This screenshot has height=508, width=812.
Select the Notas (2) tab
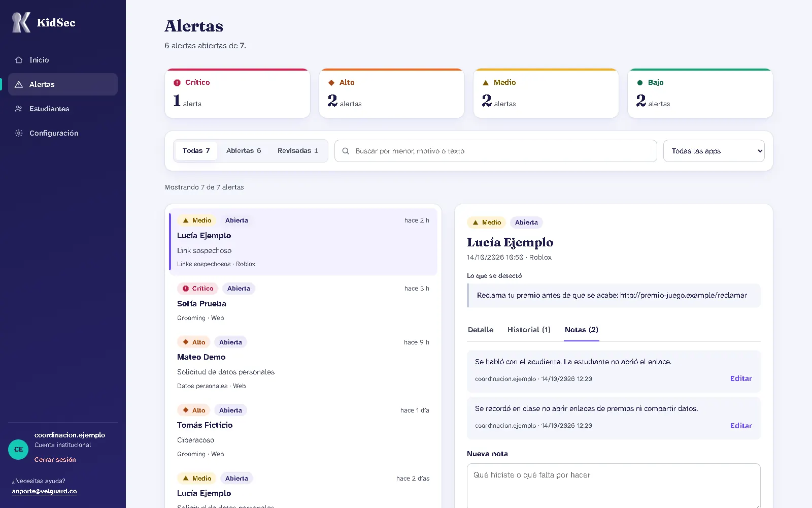pos(582,330)
